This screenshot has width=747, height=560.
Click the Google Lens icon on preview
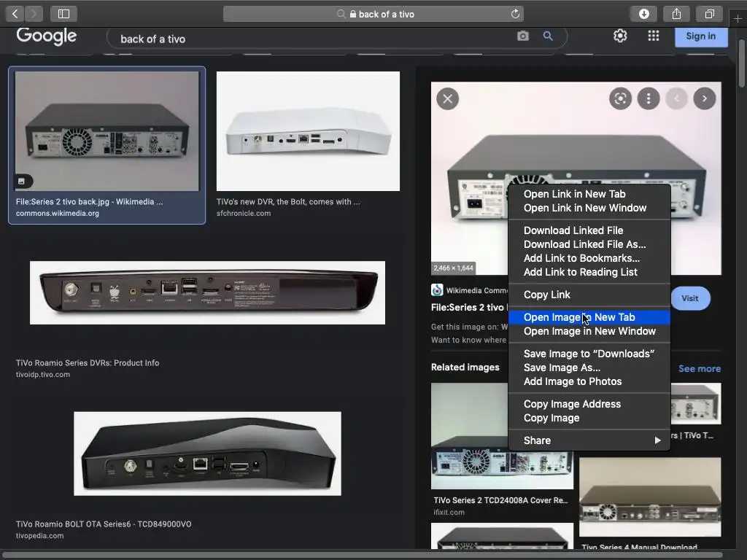(x=620, y=98)
